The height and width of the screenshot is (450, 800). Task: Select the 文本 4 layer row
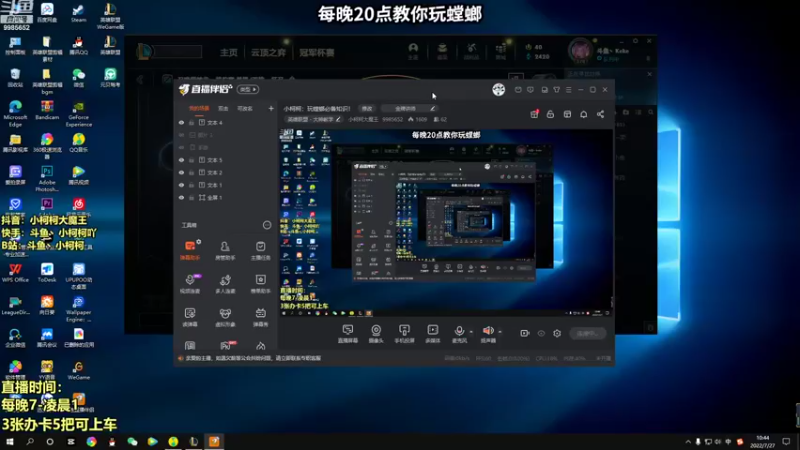click(x=226, y=122)
